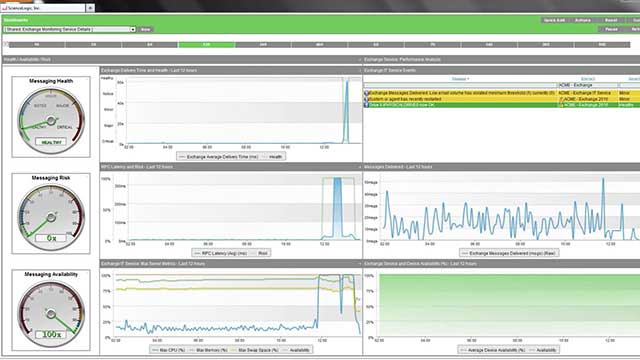Click the event icon on system restarted row
The image size is (640, 360).
click(x=366, y=99)
